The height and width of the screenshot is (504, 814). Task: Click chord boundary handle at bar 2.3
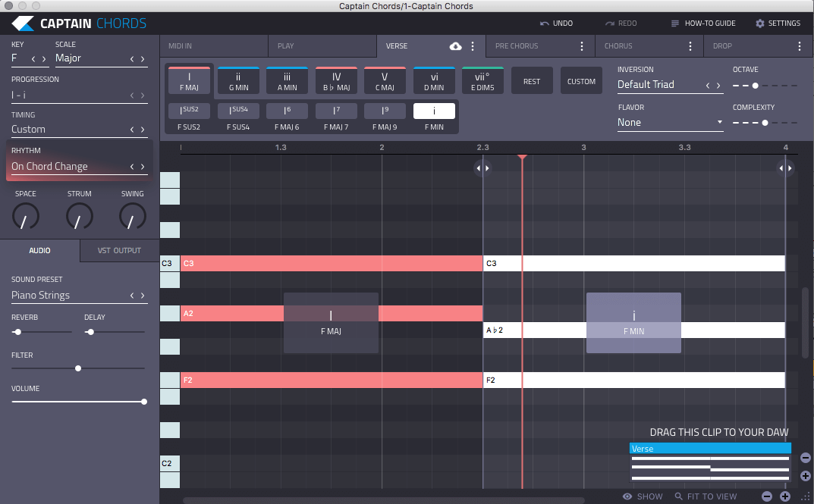[482, 168]
